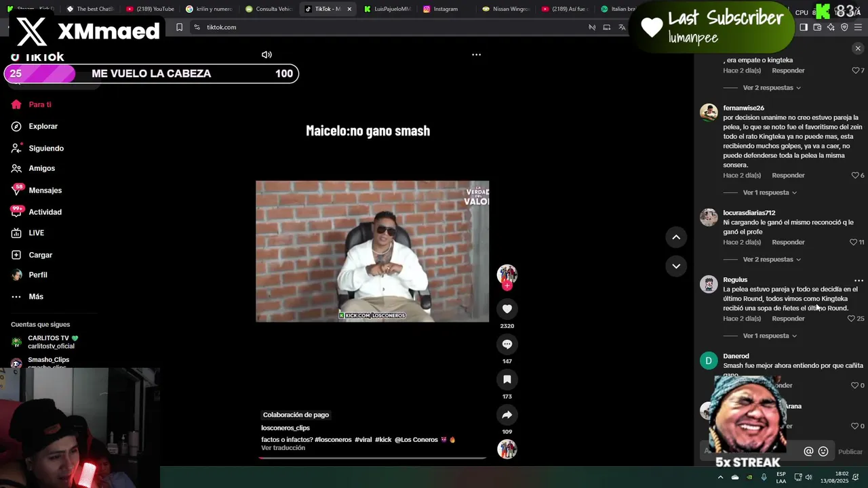Screen dimensions: 868x488
Task: Expand 'Ver 2 respuestas' under kingteka comment
Action: click(x=772, y=88)
